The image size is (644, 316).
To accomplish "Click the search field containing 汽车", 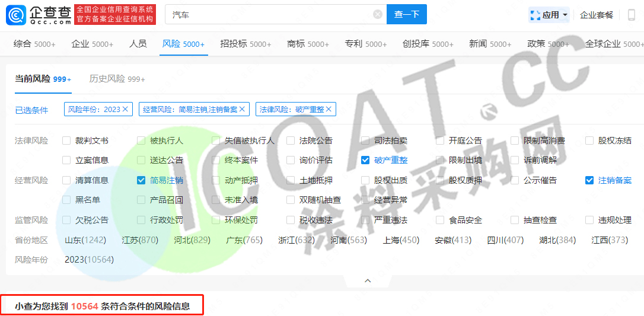I will [x=267, y=15].
